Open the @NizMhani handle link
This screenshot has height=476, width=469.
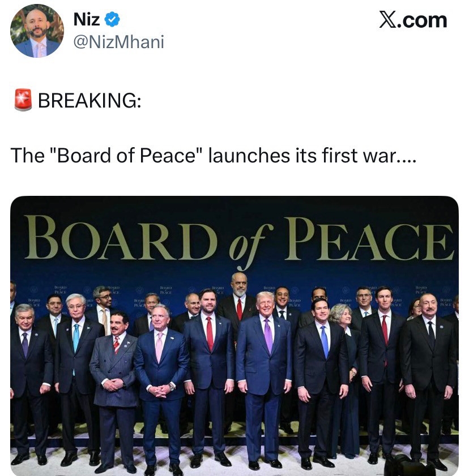(x=118, y=41)
